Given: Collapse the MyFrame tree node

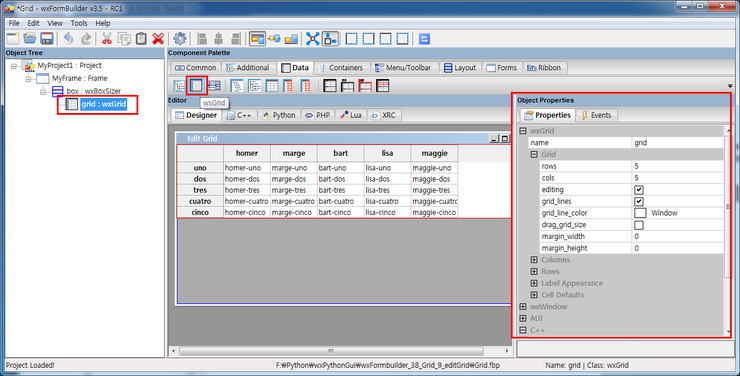Looking at the screenshot, I should pyautogui.click(x=28, y=79).
